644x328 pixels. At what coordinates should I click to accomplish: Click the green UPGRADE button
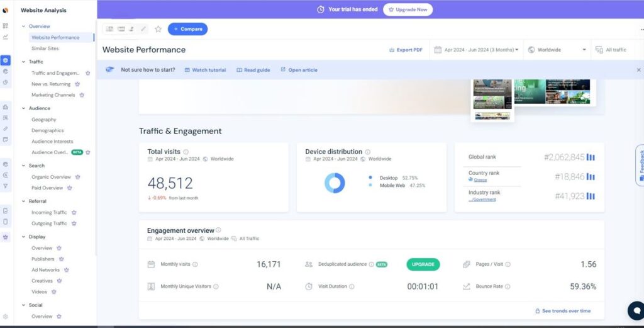[x=423, y=264]
